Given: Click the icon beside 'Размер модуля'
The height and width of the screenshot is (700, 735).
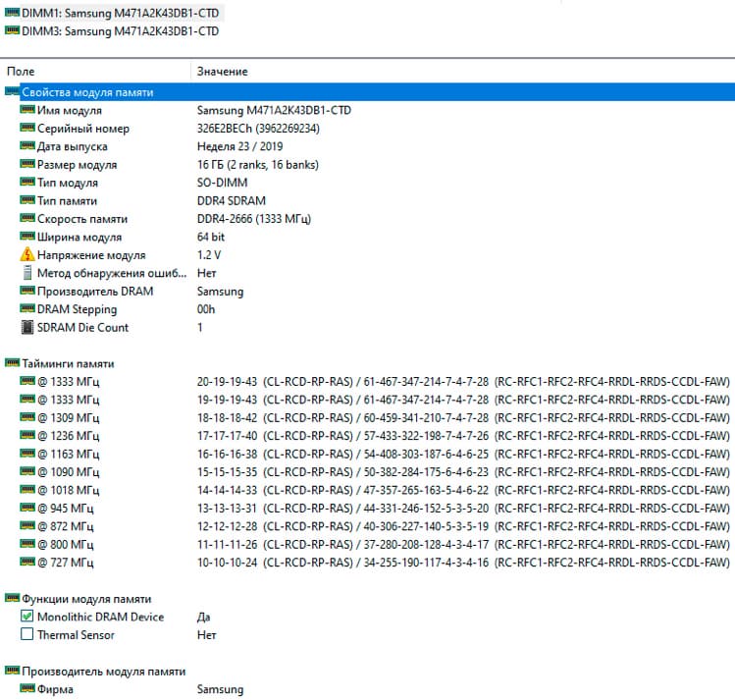Looking at the screenshot, I should 27,164.
